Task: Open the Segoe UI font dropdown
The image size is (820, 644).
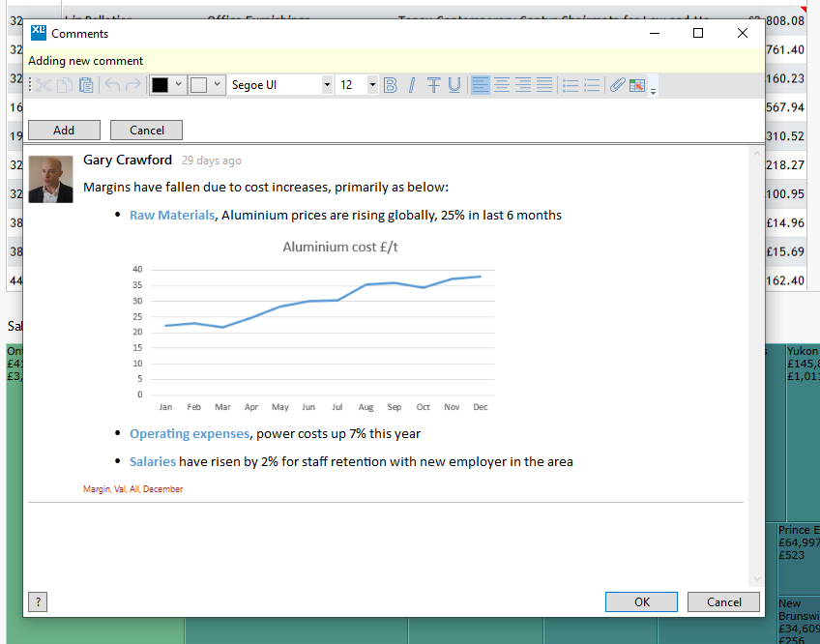Action: pyautogui.click(x=327, y=85)
